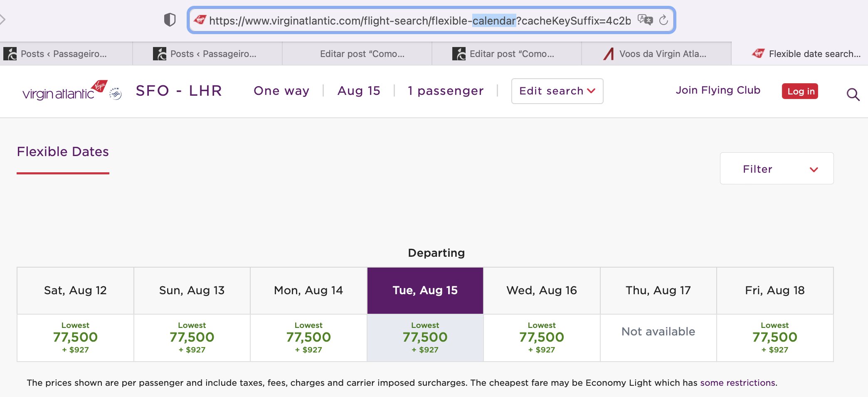Click the URL address field
This screenshot has height=397, width=868.
(420, 20)
